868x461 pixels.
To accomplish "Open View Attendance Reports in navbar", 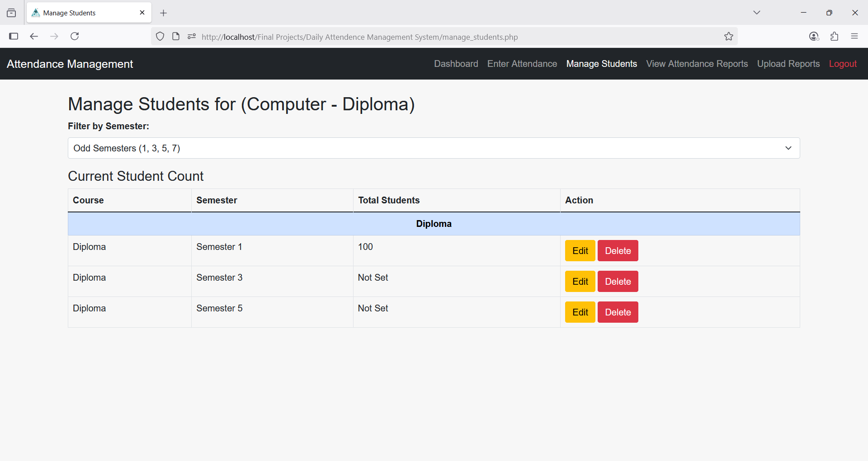I will [697, 64].
